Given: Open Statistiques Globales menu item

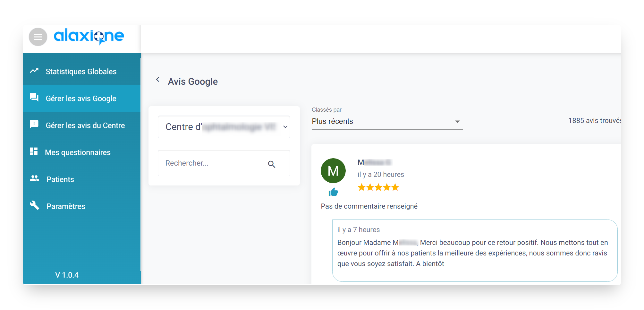Looking at the screenshot, I should 82,71.
